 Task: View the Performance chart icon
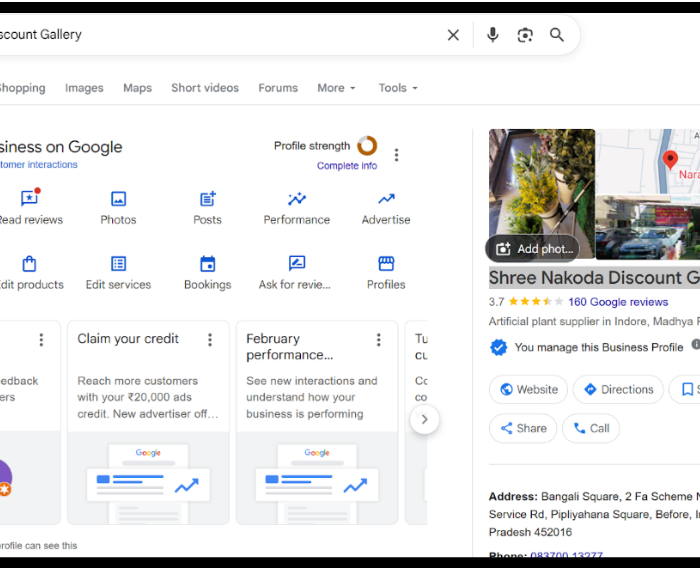click(x=297, y=199)
